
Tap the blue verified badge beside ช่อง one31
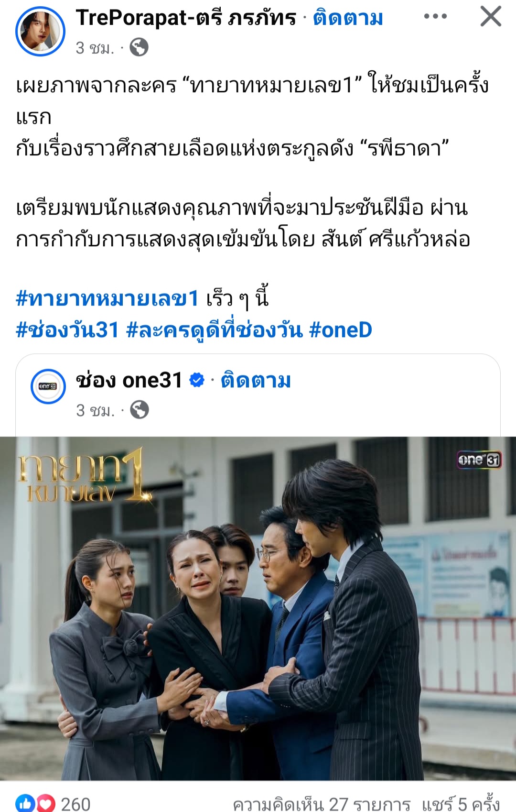click(x=197, y=380)
